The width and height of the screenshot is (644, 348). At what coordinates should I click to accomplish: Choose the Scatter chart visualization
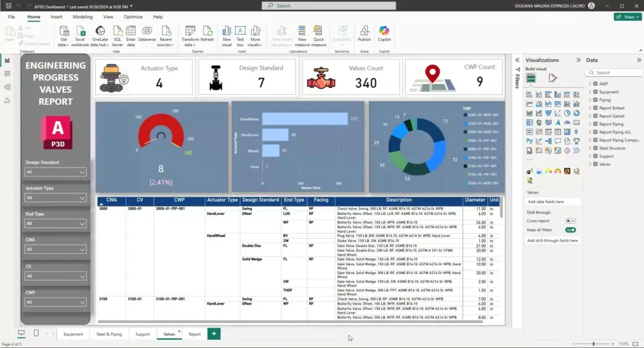(x=558, y=113)
